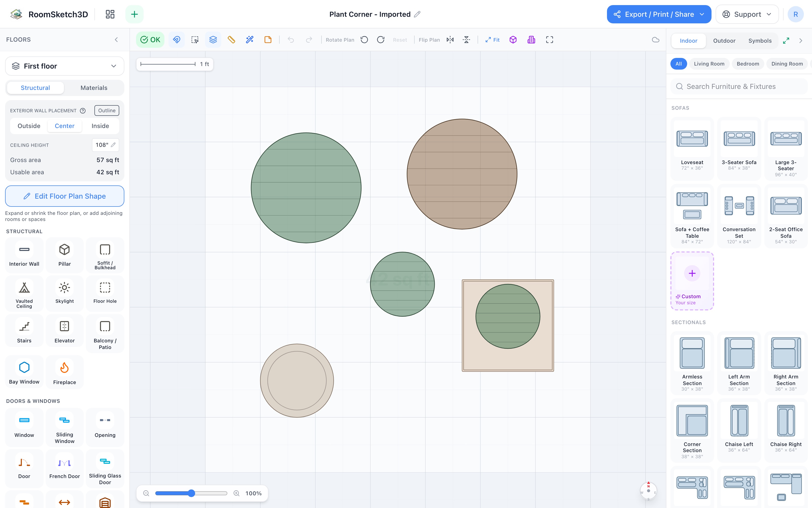Toggle the Outline button

coord(107,110)
